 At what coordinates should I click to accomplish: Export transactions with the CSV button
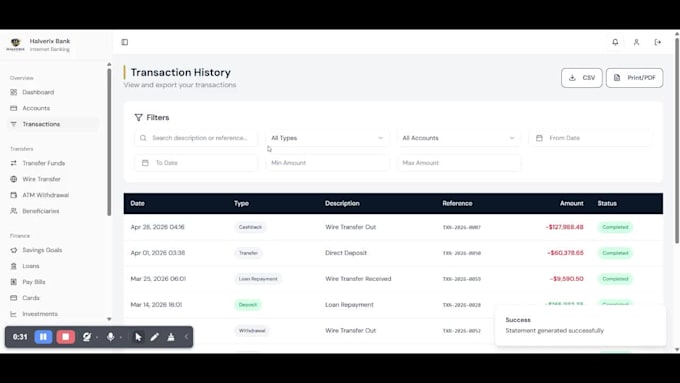582,78
